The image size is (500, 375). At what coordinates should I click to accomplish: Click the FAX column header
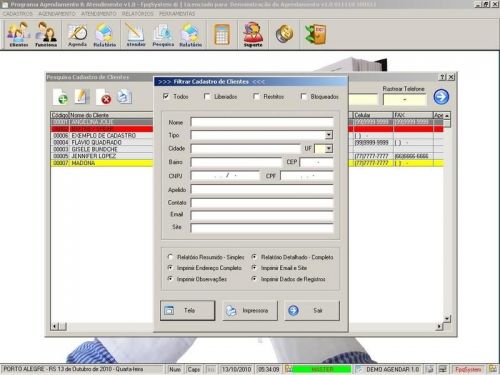tap(413, 115)
